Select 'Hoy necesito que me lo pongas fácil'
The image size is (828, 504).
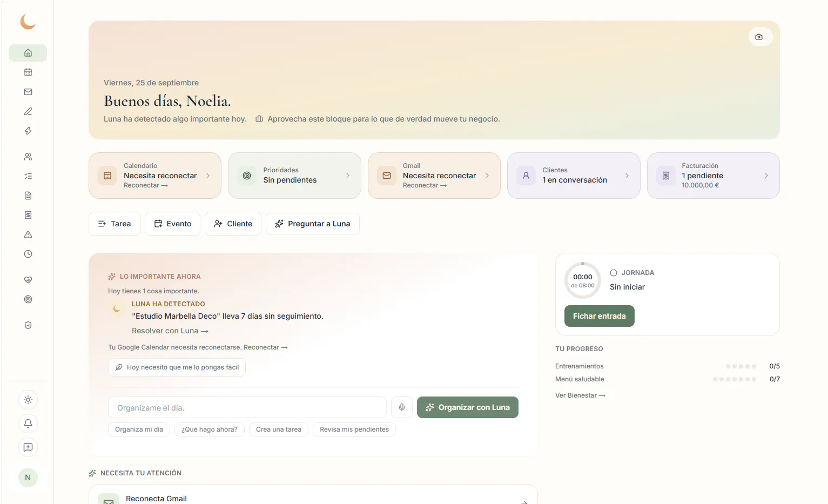[x=177, y=367]
